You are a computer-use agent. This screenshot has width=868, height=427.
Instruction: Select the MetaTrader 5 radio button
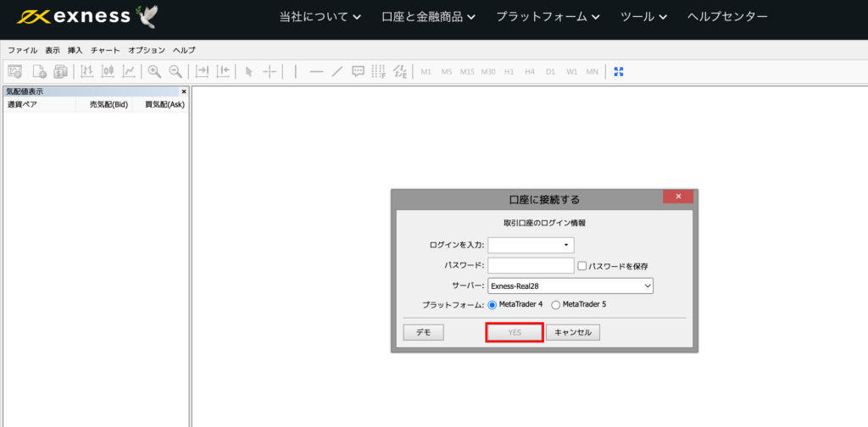click(x=556, y=304)
